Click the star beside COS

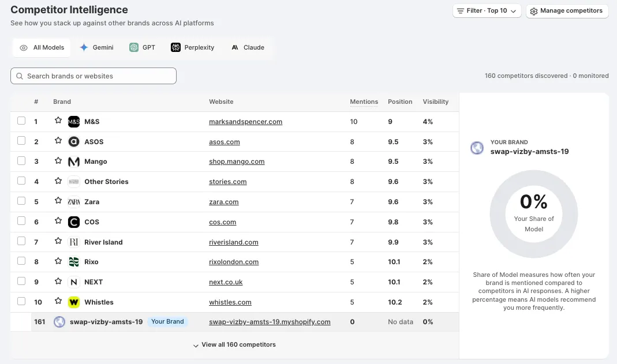[x=58, y=220]
